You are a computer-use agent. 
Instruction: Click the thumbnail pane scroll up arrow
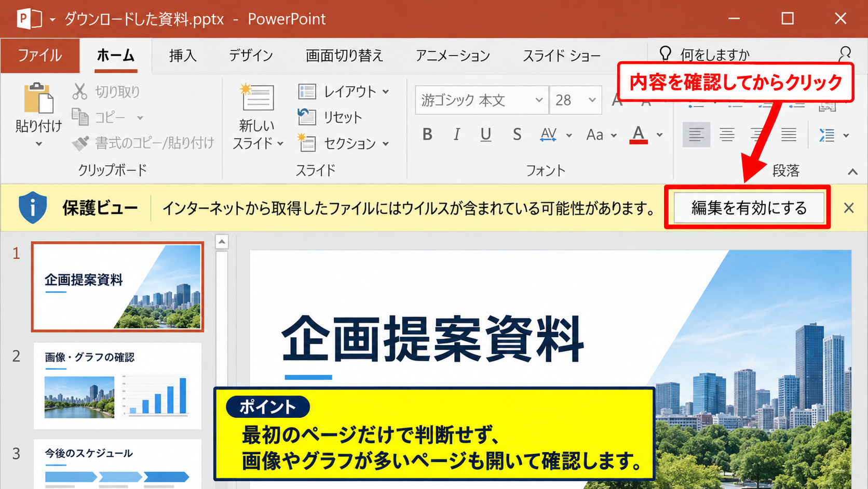click(x=222, y=242)
